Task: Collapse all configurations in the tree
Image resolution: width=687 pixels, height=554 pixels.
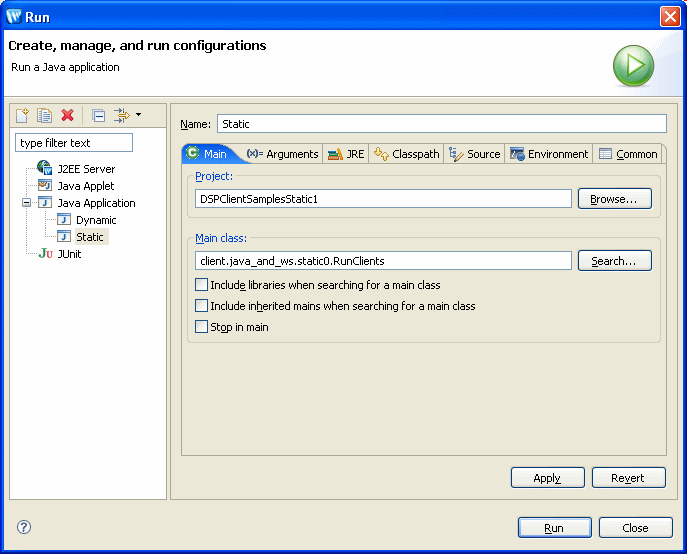Action: (x=99, y=115)
